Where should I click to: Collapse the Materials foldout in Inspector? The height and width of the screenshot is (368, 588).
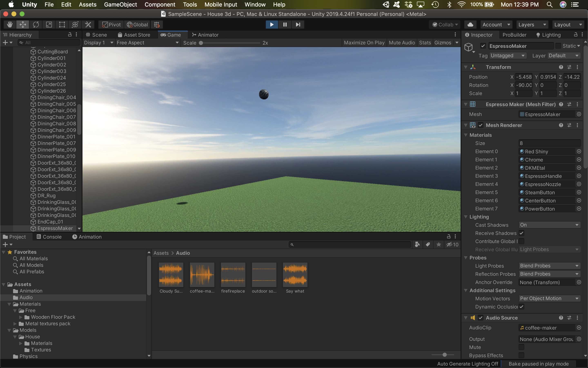(x=466, y=135)
